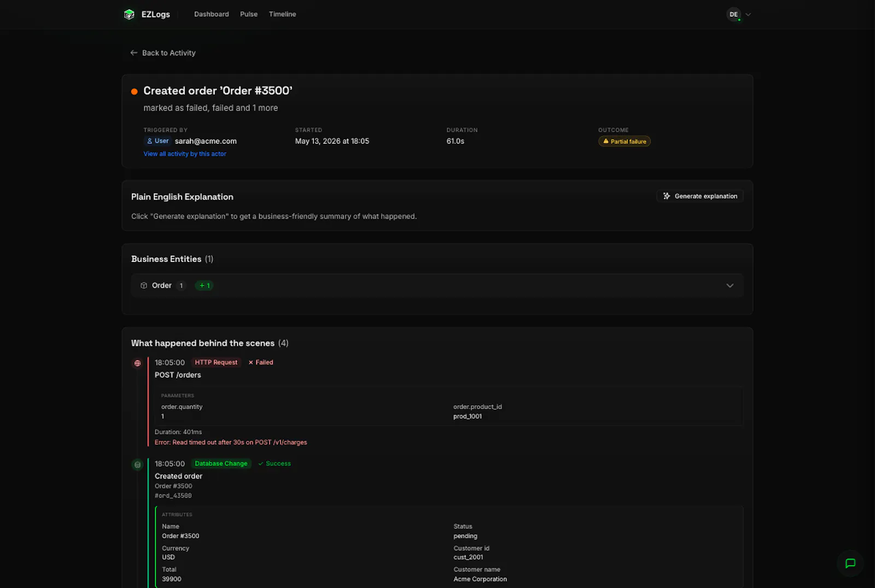Click the globe icon of the HTTP Request event
The height and width of the screenshot is (588, 875).
[138, 363]
